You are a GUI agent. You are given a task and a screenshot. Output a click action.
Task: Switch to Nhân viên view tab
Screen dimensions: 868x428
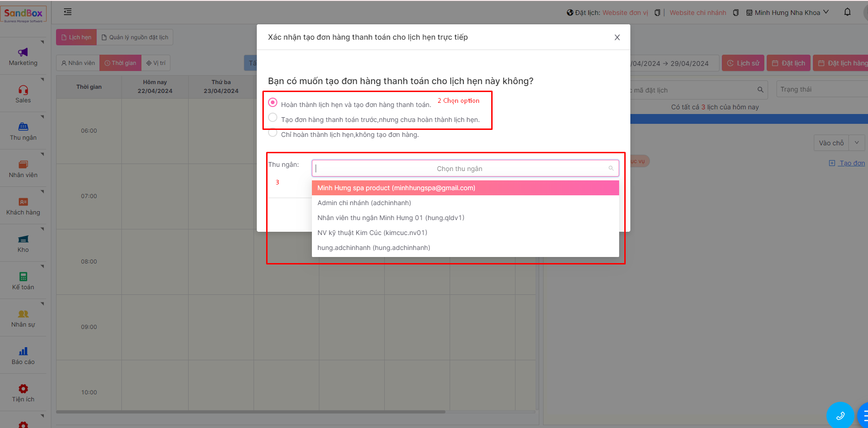pyautogui.click(x=78, y=63)
